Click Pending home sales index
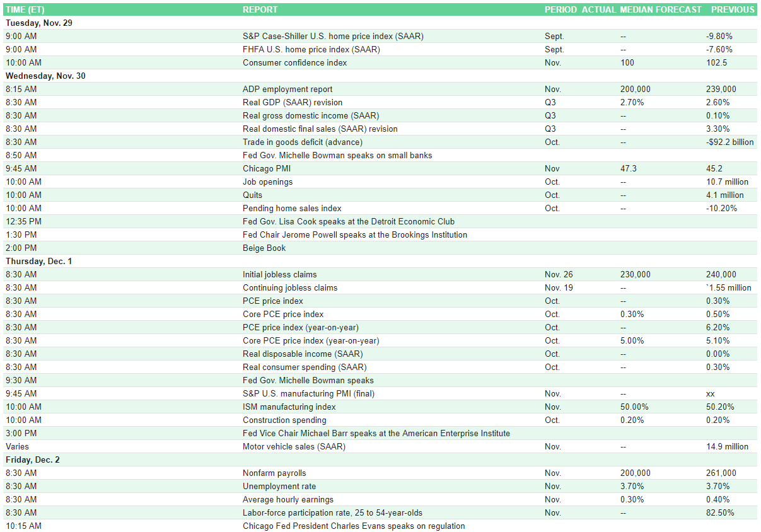The height and width of the screenshot is (532, 761). pyautogui.click(x=293, y=208)
